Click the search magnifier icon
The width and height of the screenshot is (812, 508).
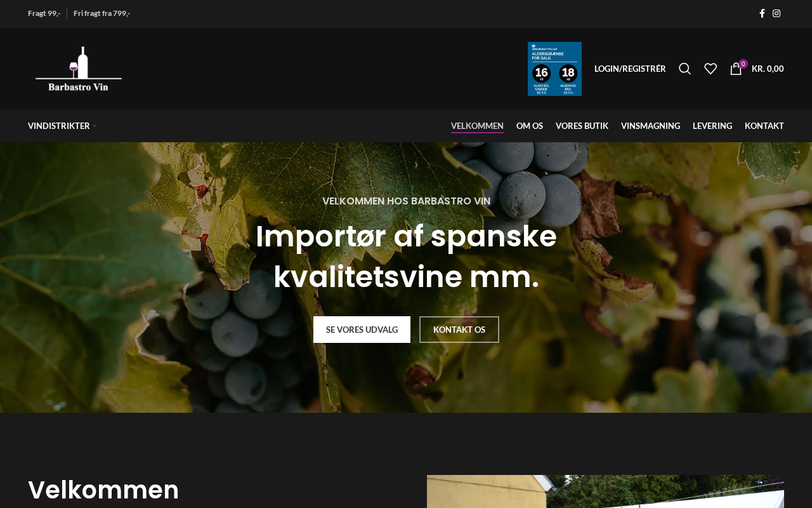[x=684, y=69]
